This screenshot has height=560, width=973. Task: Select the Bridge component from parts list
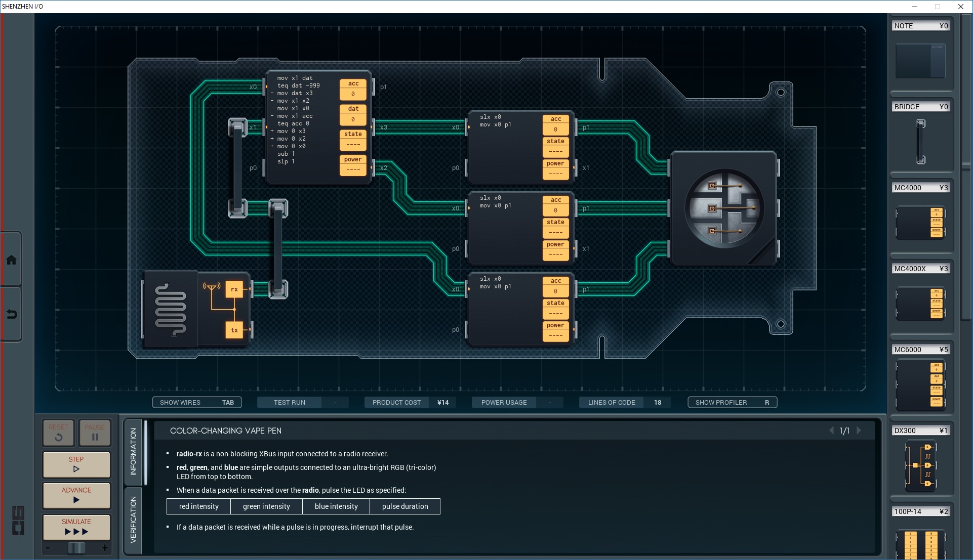coord(920,141)
